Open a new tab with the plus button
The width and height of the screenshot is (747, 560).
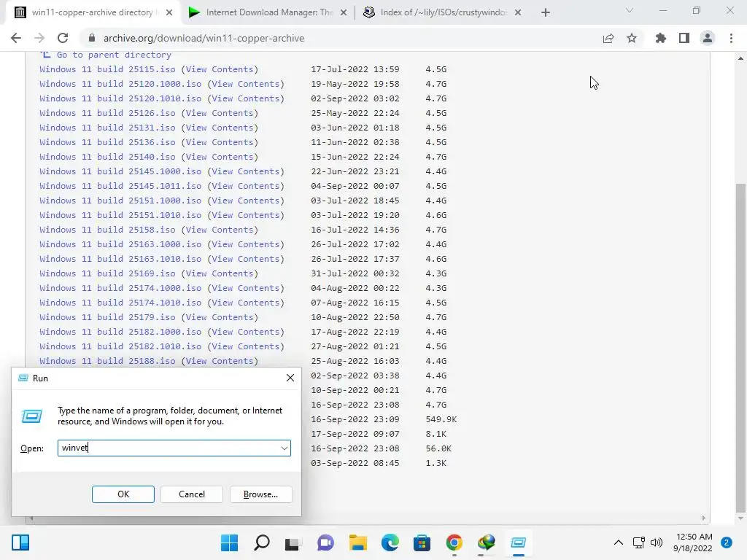click(x=546, y=12)
